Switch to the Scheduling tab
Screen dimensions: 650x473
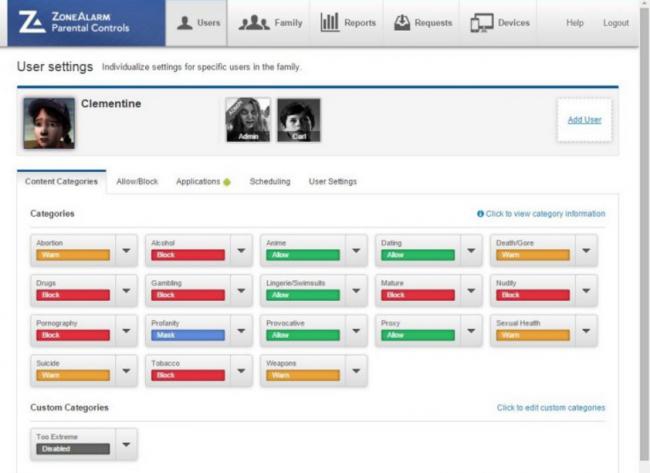tap(270, 182)
